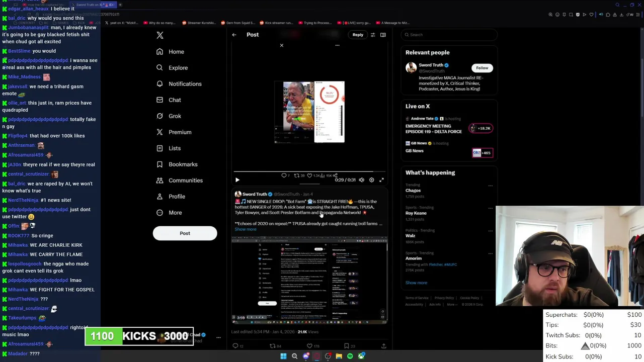644x362 pixels.
Task: Play the video with the play button
Action: click(237, 180)
